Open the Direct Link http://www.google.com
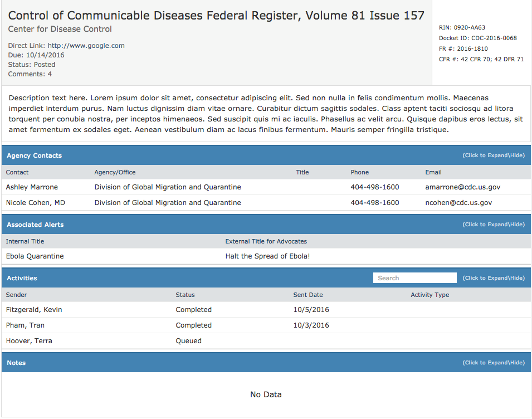Image resolution: width=532 pixels, height=419 pixels. tap(86, 46)
